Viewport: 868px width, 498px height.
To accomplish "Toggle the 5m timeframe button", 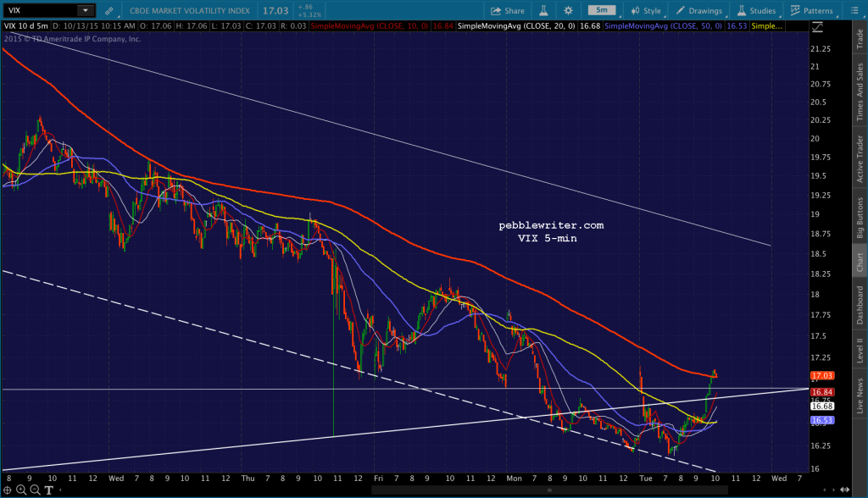I will click(602, 10).
